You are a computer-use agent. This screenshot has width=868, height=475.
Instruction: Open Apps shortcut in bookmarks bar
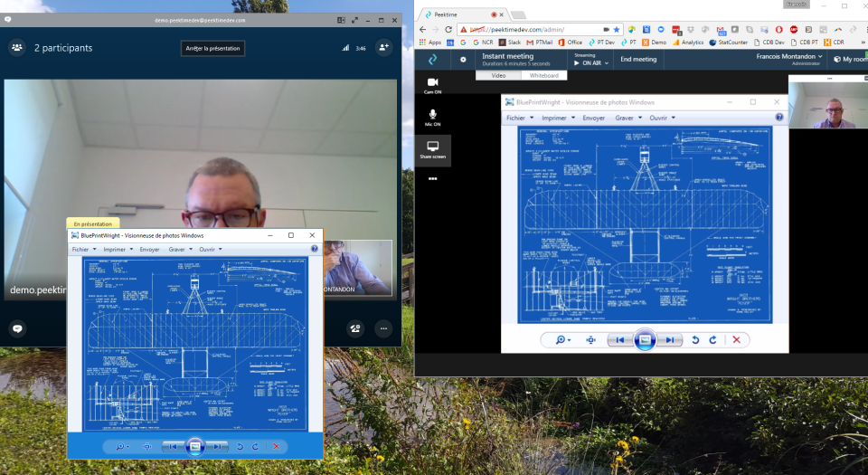point(430,43)
